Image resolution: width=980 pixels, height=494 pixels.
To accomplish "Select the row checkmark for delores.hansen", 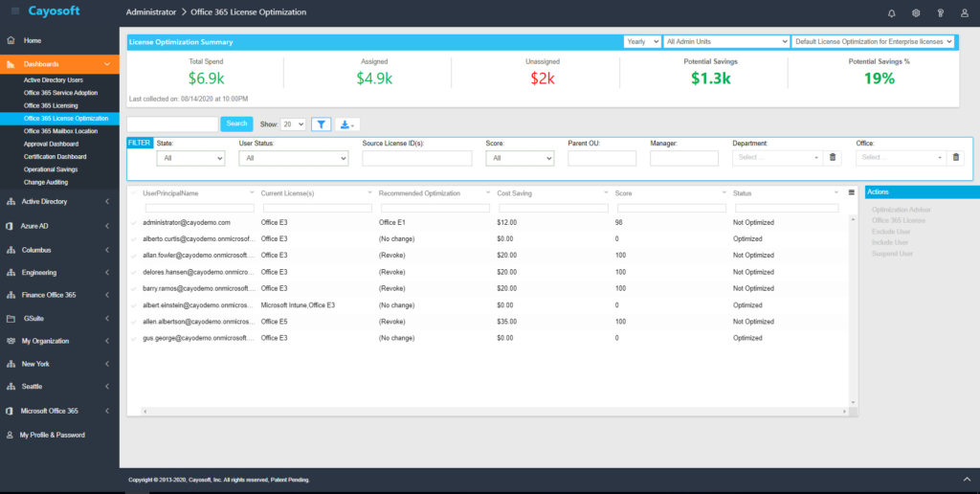I will pyautogui.click(x=133, y=272).
